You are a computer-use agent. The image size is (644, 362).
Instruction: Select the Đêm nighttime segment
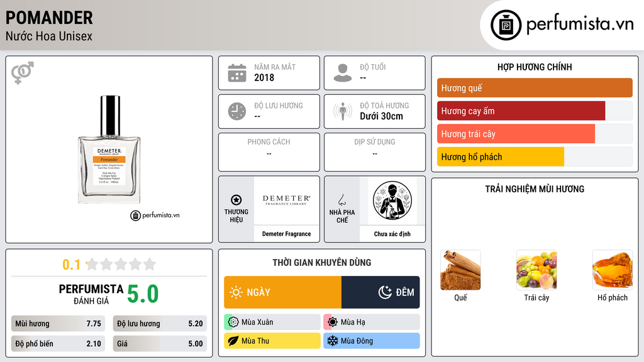[x=380, y=292]
